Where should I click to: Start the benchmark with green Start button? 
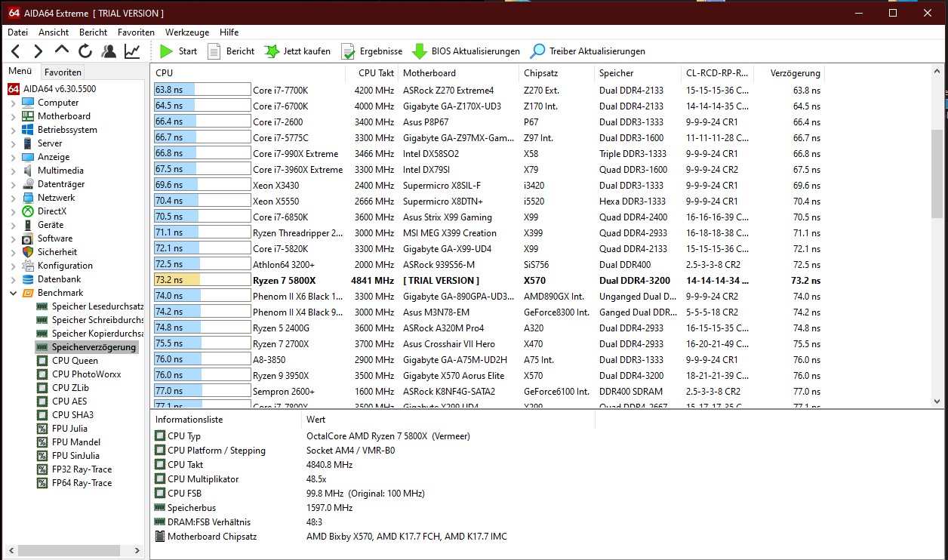tap(178, 51)
